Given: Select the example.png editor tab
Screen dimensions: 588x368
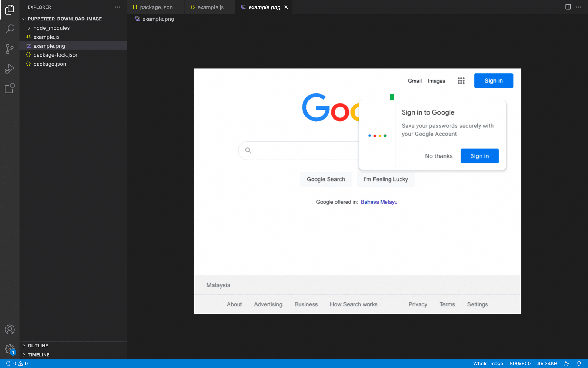Looking at the screenshot, I should pos(264,7).
